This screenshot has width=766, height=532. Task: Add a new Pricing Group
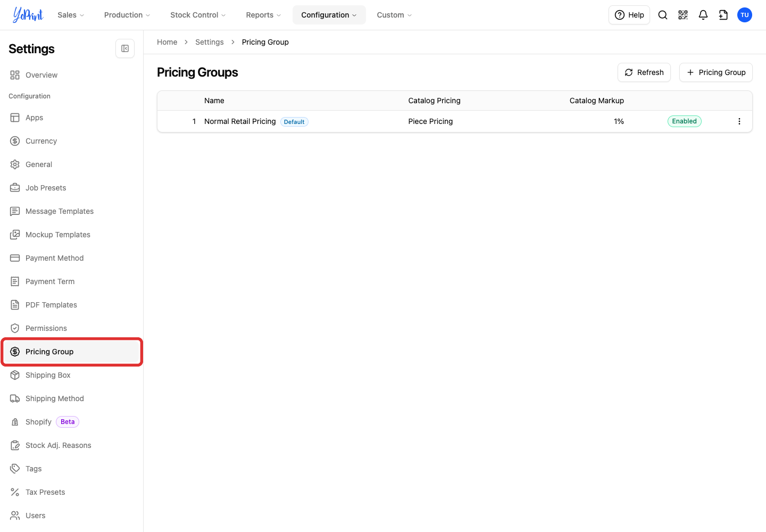[x=716, y=72]
